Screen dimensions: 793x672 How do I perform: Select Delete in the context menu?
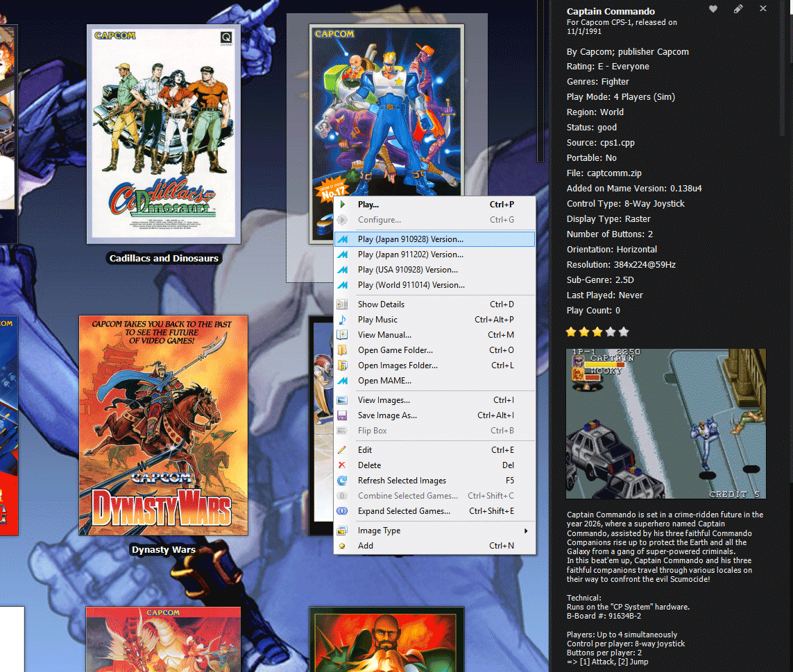(434, 465)
